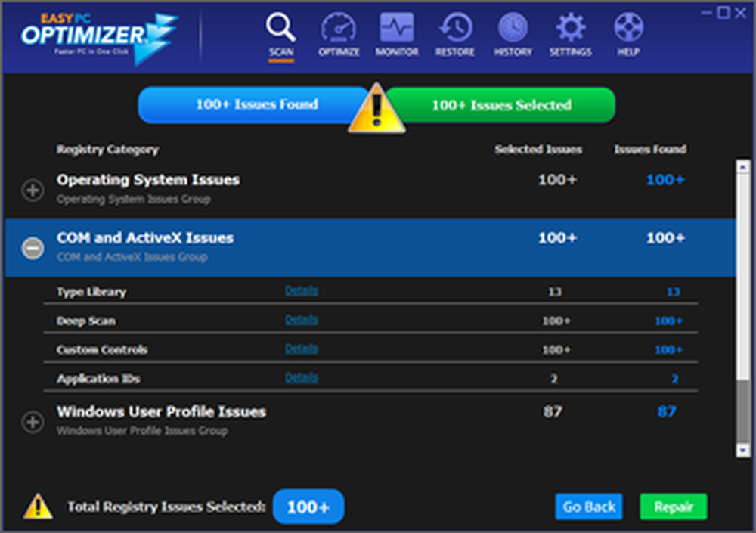Open Details for Application IDs
Screen dimensions: 756x533
pos(302,377)
